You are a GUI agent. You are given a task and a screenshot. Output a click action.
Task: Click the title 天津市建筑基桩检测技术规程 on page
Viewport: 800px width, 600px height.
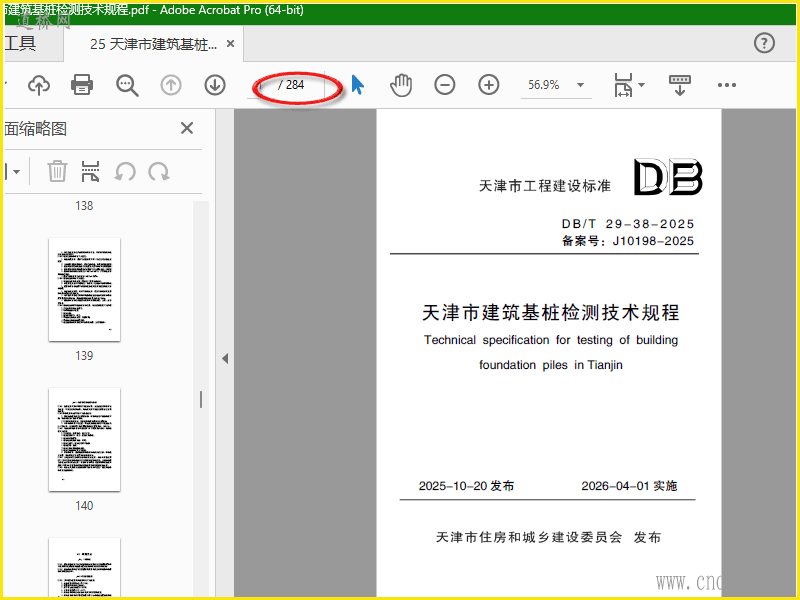point(551,312)
